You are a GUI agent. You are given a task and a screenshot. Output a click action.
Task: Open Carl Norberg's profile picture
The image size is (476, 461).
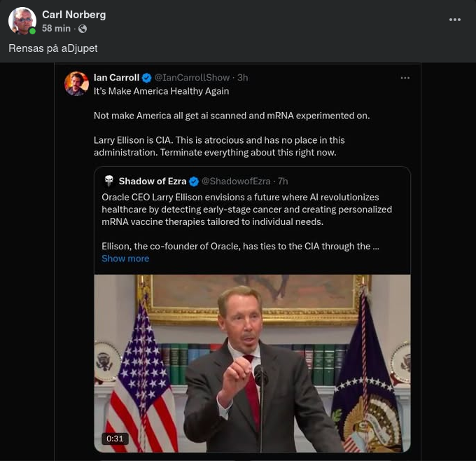(22, 21)
